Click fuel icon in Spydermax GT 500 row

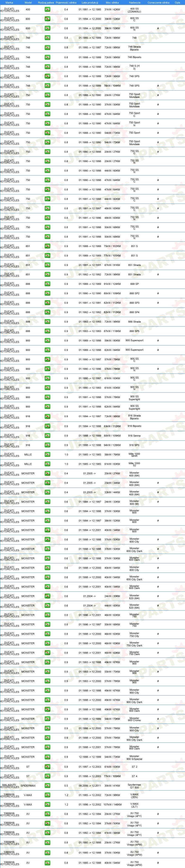pyautogui.click(x=47, y=785)
